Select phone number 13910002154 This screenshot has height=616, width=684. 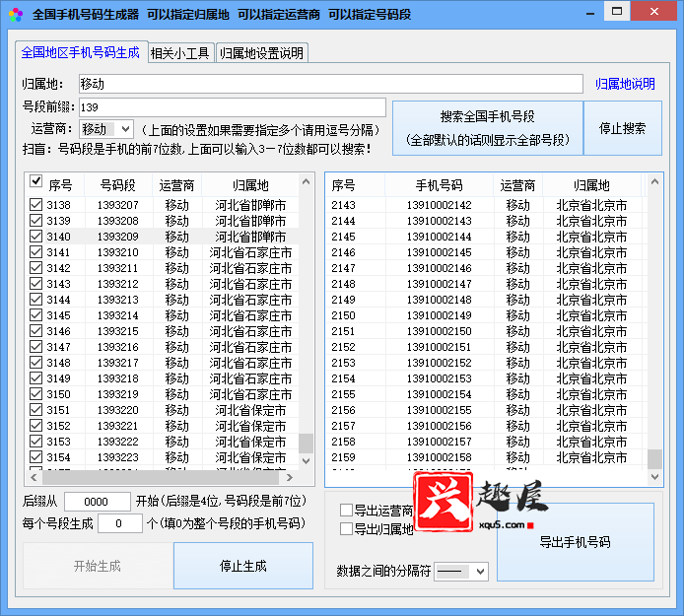439,394
